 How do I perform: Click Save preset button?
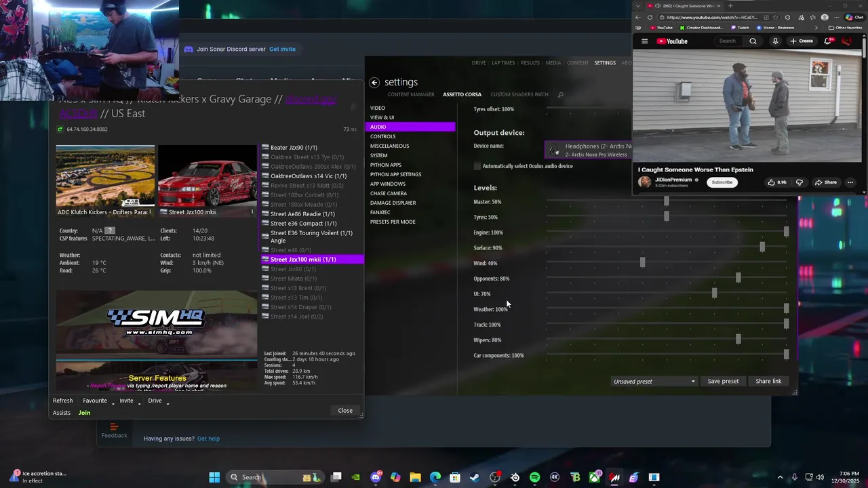coord(723,382)
